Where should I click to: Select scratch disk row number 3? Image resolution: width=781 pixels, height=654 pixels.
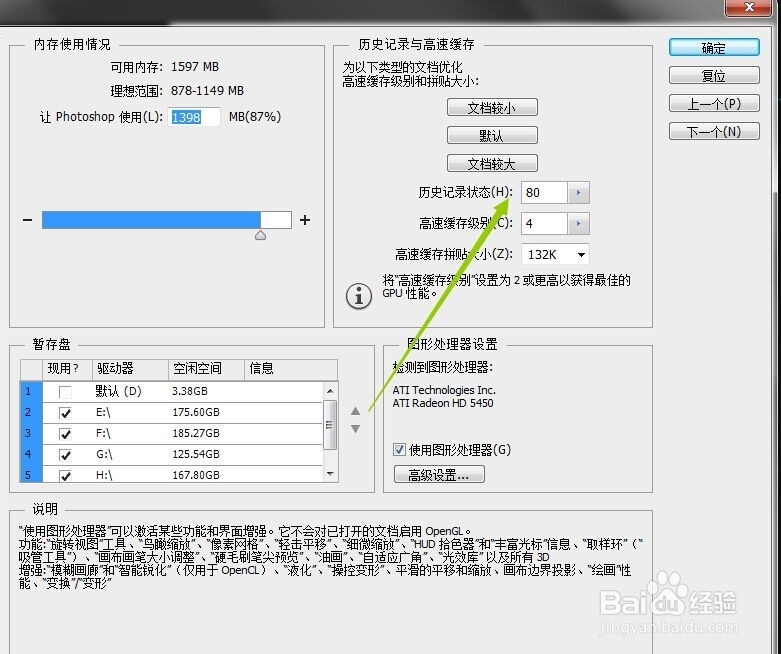(x=31, y=433)
